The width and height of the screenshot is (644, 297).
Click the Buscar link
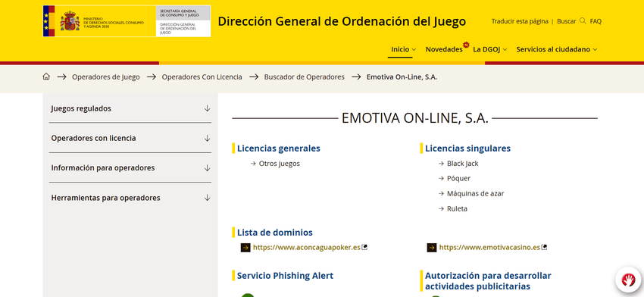pos(567,21)
